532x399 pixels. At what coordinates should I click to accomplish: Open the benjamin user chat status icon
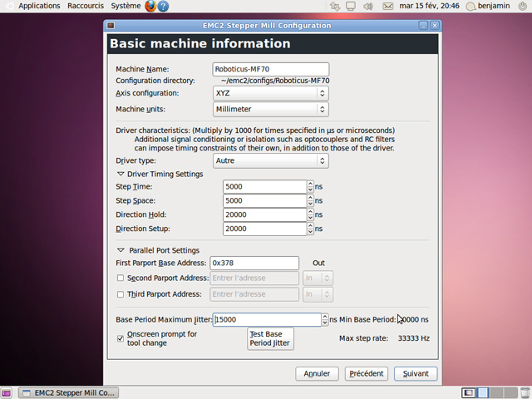[471, 6]
